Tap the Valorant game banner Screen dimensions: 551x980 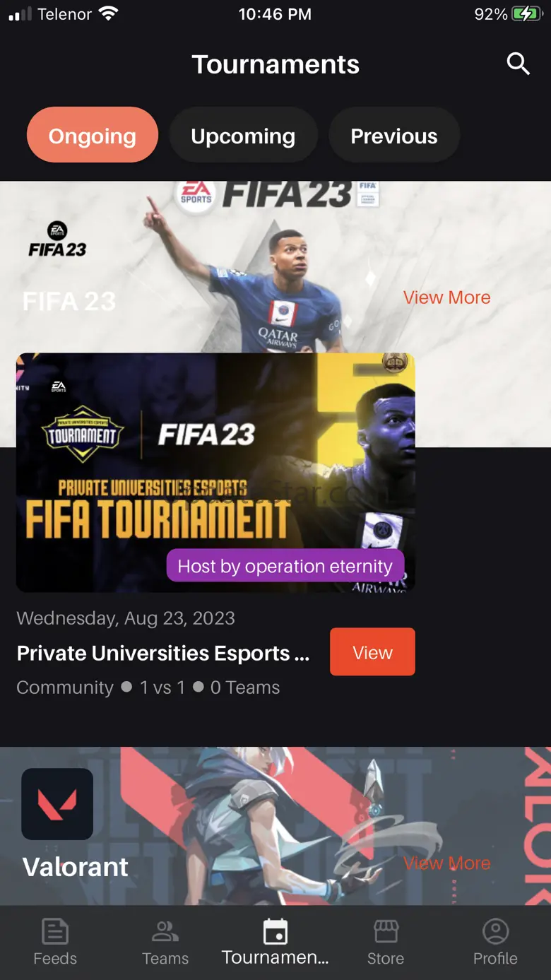click(275, 826)
